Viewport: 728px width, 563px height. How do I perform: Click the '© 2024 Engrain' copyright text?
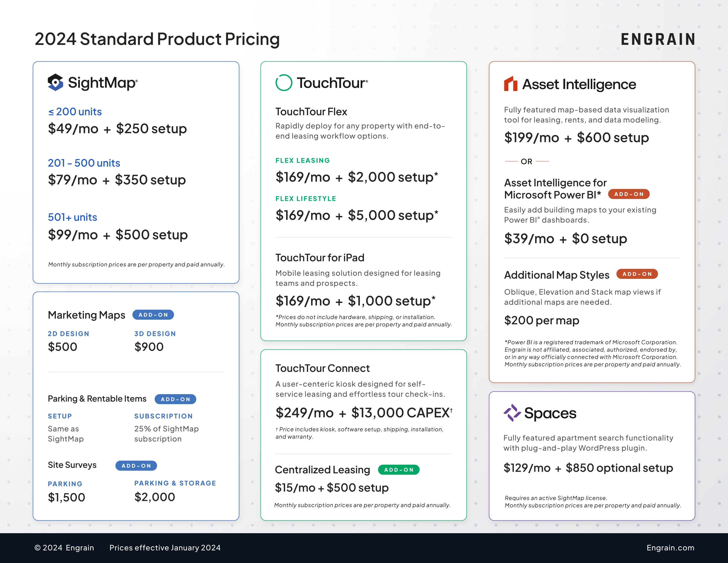coord(64,548)
